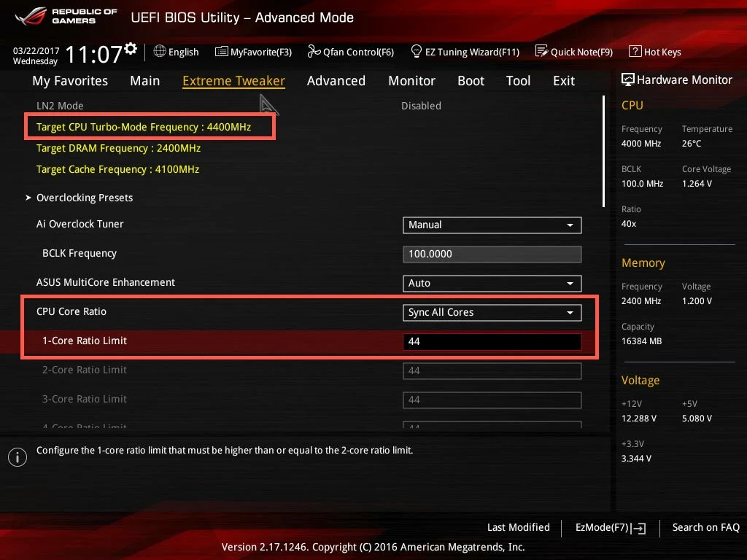Open the CPU Core Ratio dropdown

[492, 312]
